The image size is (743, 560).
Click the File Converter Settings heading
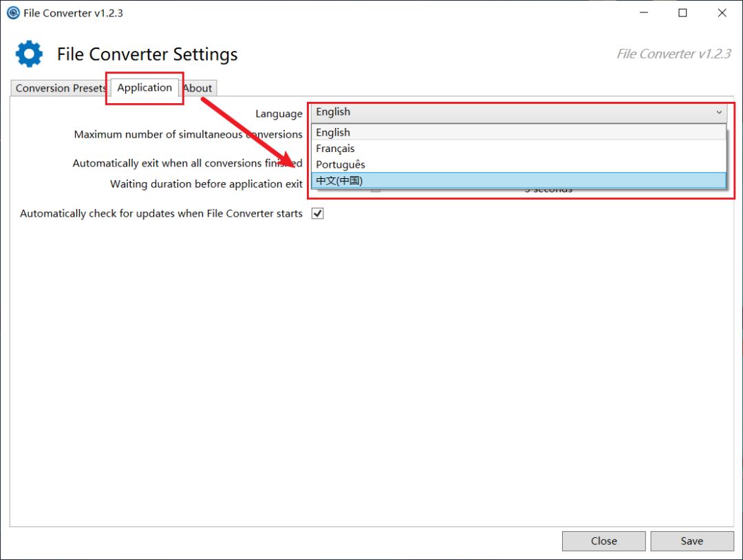pyautogui.click(x=147, y=54)
